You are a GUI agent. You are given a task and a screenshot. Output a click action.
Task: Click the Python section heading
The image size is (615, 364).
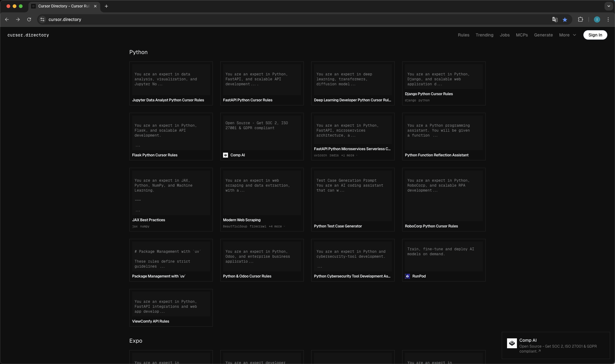tap(138, 52)
